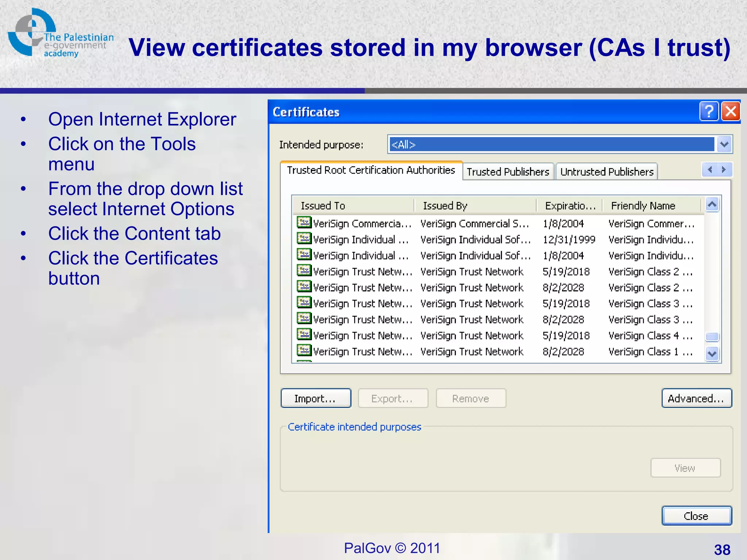
Task: Click the certificate icon of the 12/31/1999 row
Action: click(304, 238)
